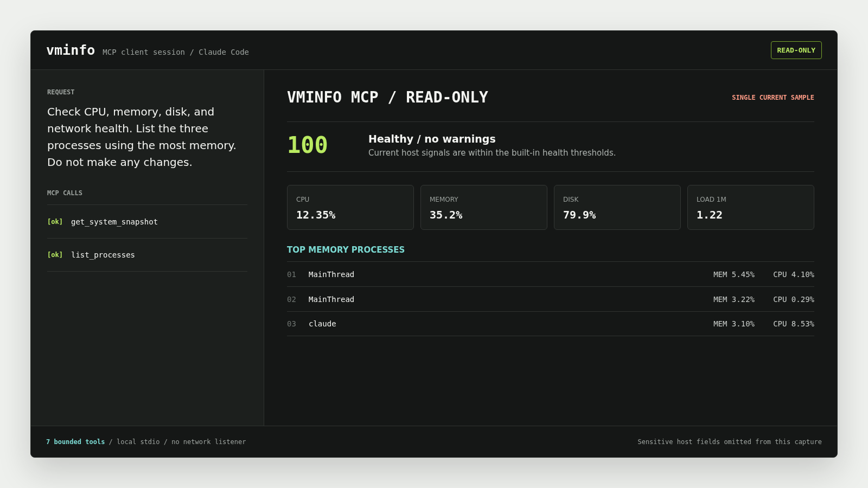
Task: Select process row 01 MainThread
Action: (x=551, y=274)
